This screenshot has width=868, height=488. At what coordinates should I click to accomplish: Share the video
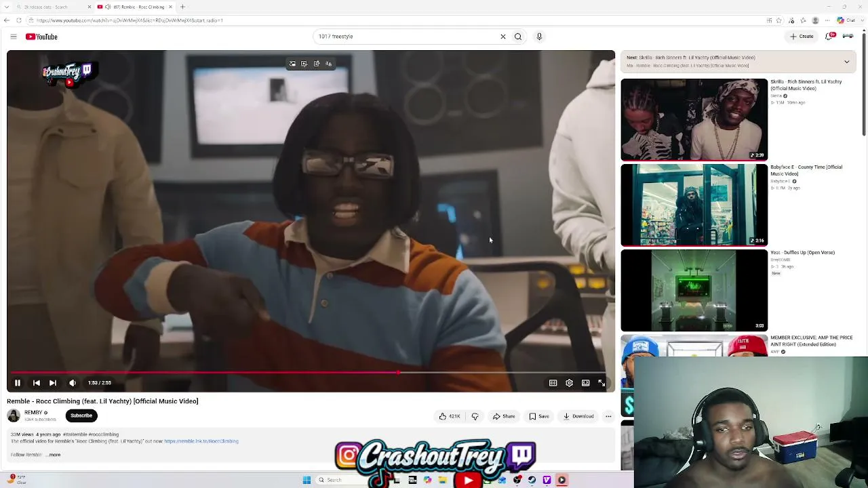pyautogui.click(x=504, y=416)
